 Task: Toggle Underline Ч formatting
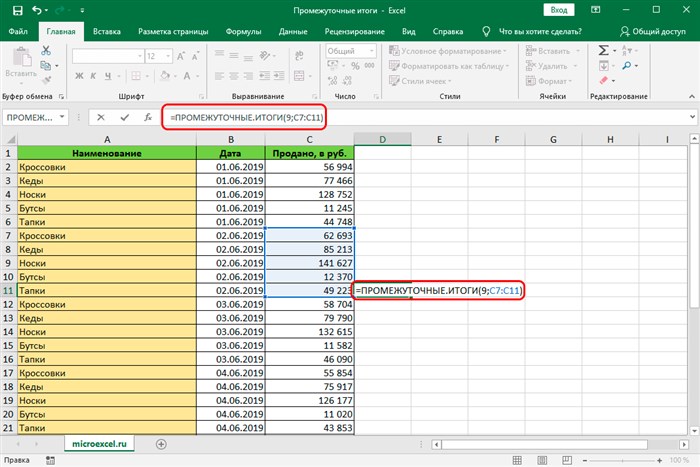pos(108,76)
